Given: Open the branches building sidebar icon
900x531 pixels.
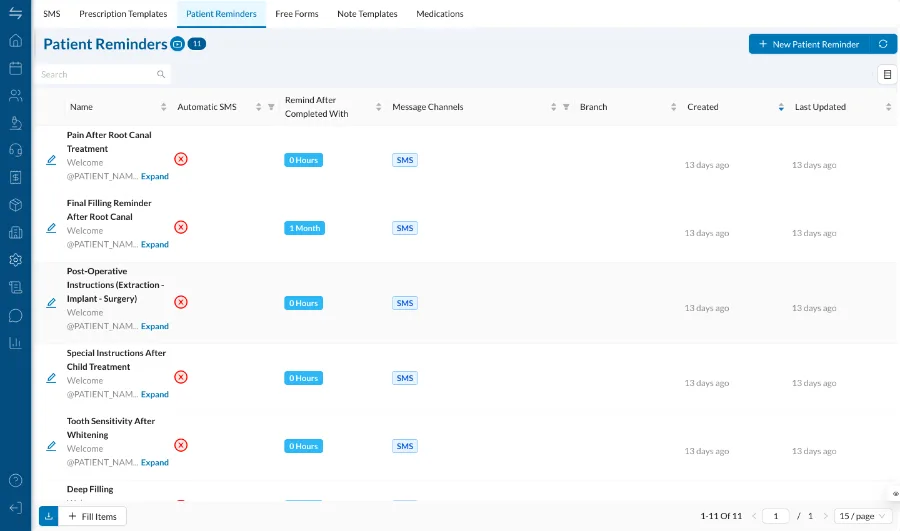Looking at the screenshot, I should tap(15, 232).
